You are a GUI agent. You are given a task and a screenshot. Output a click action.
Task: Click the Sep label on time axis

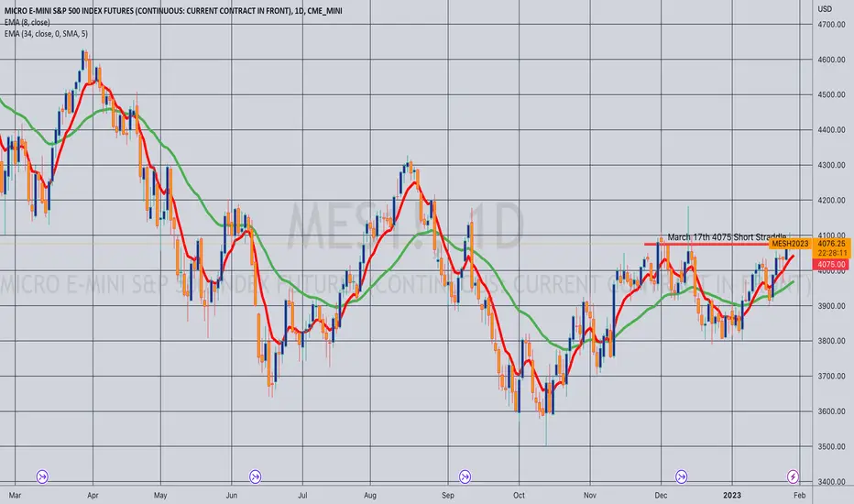(x=448, y=495)
